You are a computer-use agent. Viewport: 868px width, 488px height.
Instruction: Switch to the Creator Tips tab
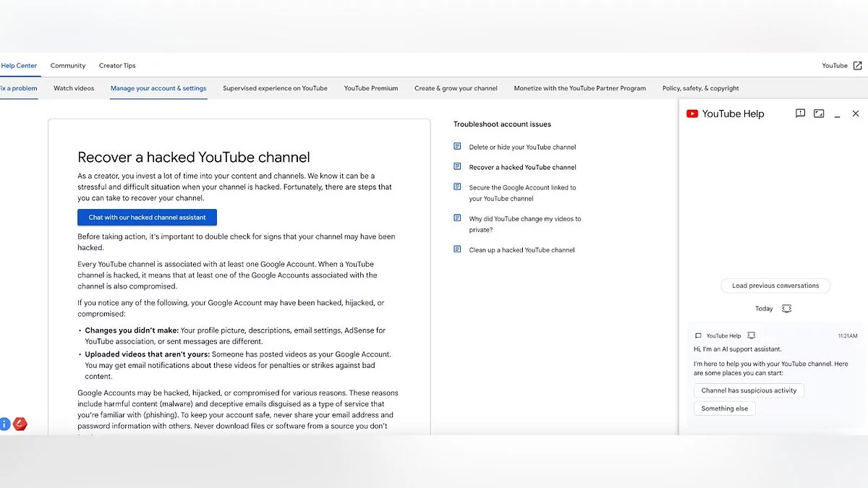click(x=117, y=66)
